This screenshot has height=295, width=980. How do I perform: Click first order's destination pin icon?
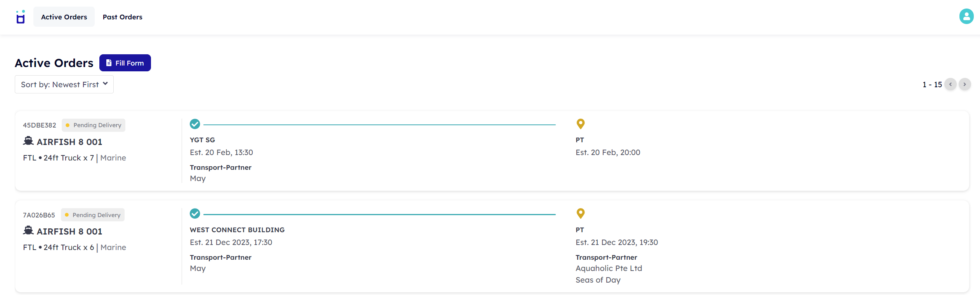coord(580,124)
